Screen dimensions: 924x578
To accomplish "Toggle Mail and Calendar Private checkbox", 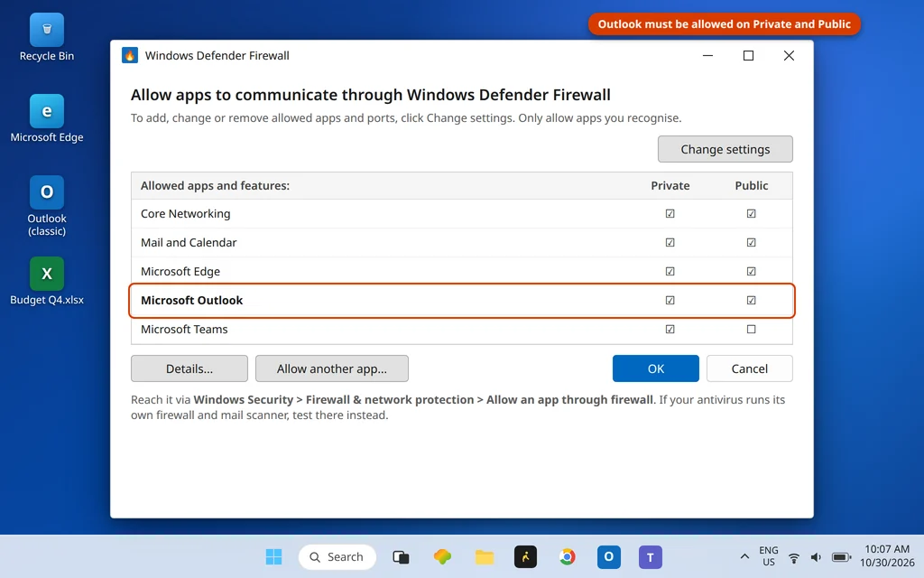I will (x=670, y=242).
